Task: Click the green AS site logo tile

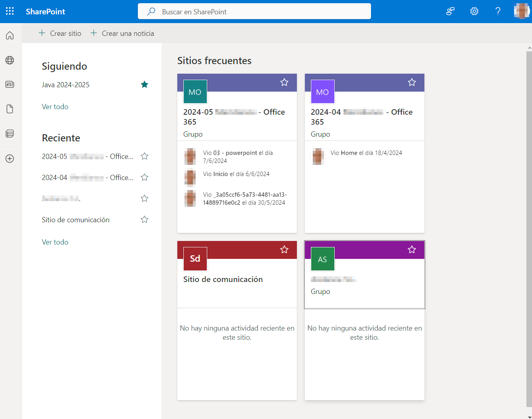Action: [323, 259]
